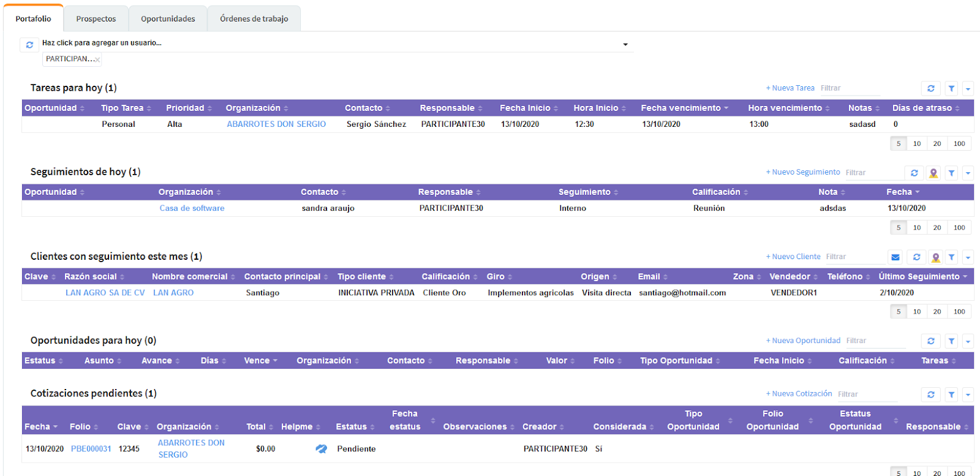This screenshot has height=476, width=980.
Task: Set Seguimientos page size to 20
Action: click(x=937, y=228)
